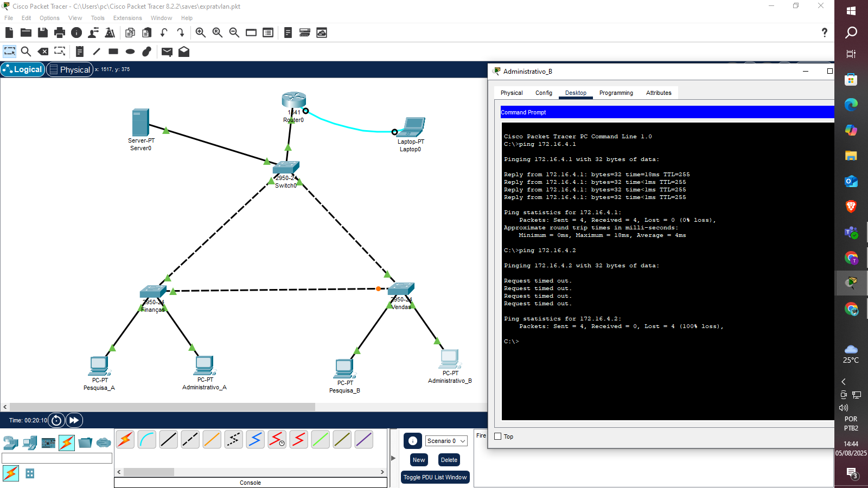Click the Delete scenario button

coord(449,460)
